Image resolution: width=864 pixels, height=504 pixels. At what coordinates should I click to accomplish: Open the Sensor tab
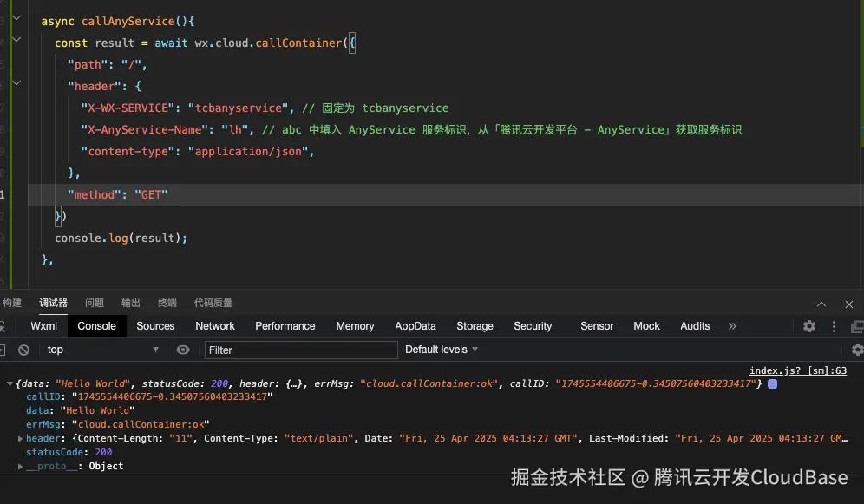[597, 326]
